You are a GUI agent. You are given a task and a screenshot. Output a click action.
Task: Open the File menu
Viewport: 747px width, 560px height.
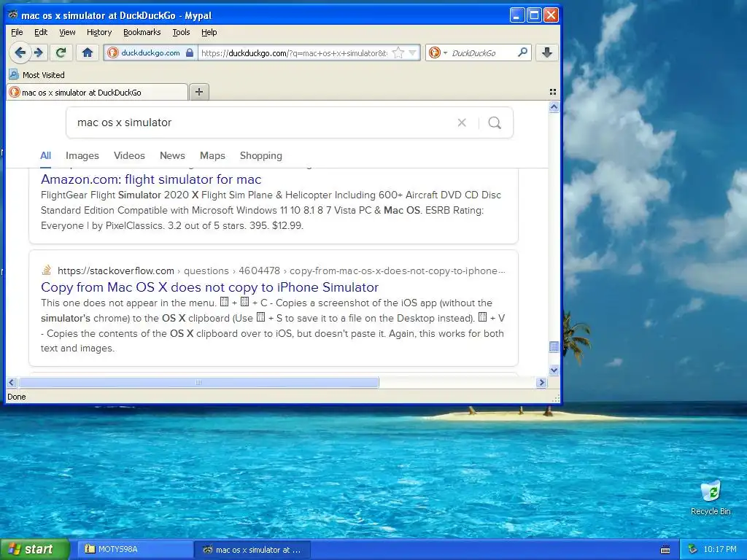click(x=18, y=32)
